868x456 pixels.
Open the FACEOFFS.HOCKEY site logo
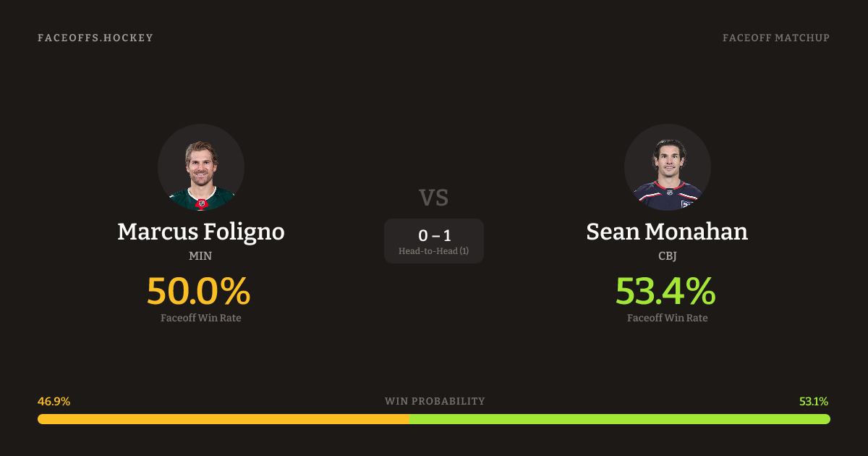pos(95,38)
